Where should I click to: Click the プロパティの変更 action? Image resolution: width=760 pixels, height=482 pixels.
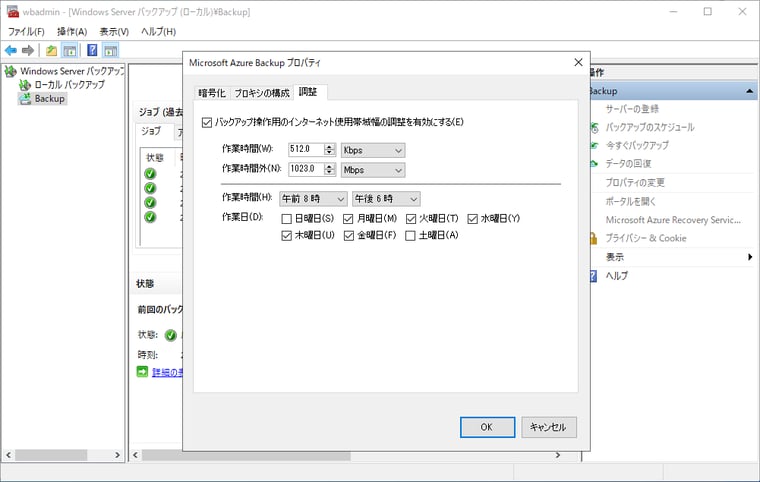point(635,183)
